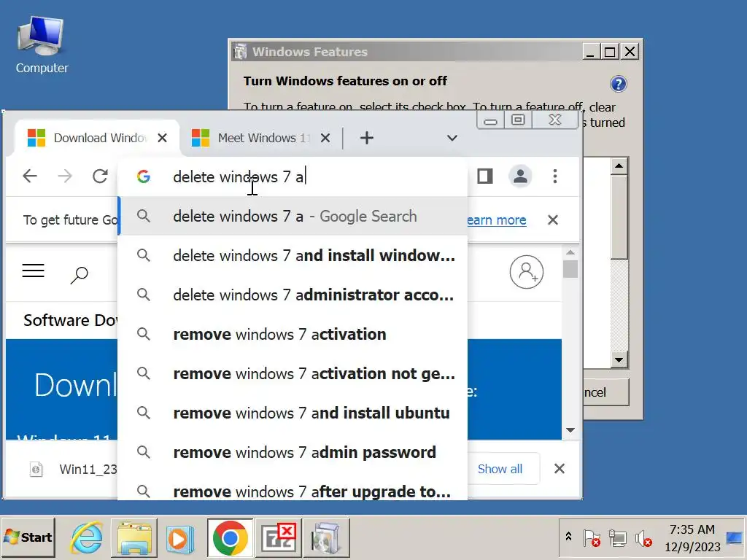Open Windows Explorer from taskbar
This screenshot has width=747, height=560.
click(x=134, y=538)
